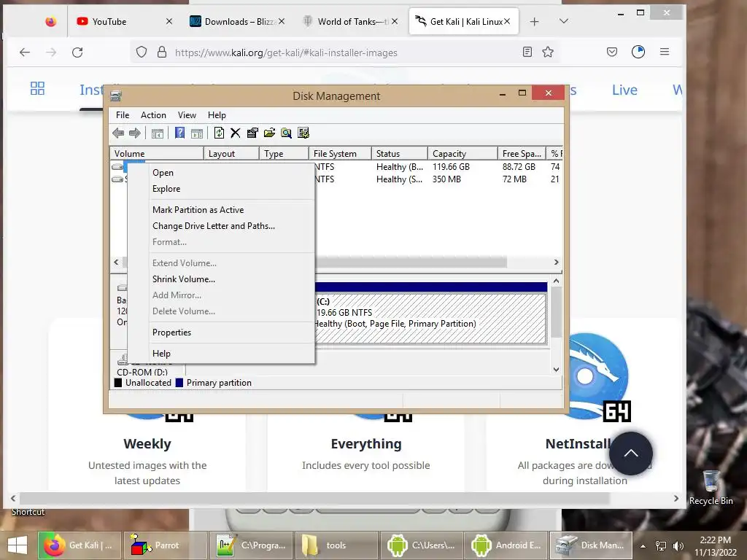
Task: Click the Status column header
Action: click(x=399, y=154)
